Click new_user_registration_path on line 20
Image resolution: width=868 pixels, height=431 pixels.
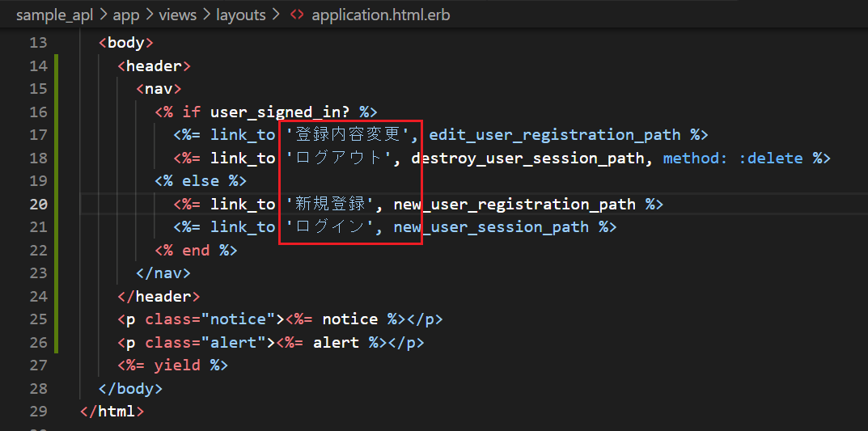click(x=514, y=204)
